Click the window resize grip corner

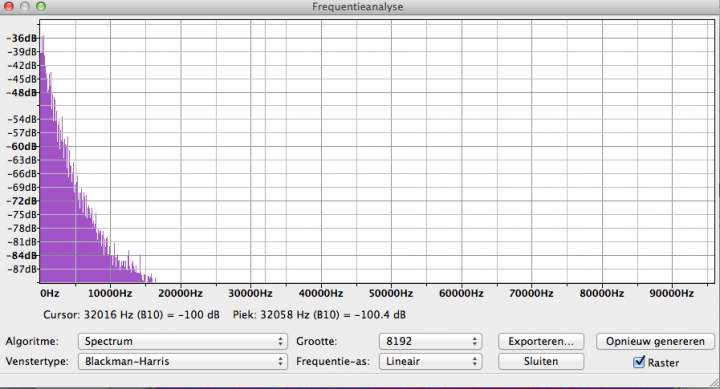click(x=714, y=383)
